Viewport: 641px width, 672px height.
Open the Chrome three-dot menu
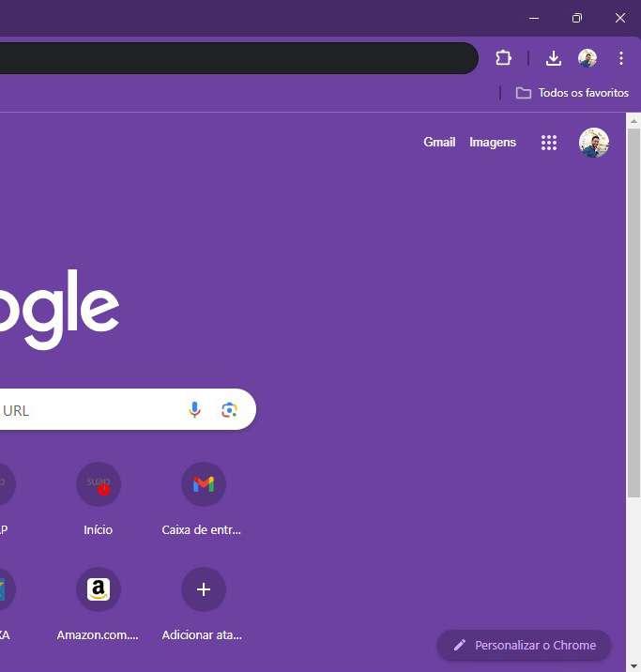(621, 58)
